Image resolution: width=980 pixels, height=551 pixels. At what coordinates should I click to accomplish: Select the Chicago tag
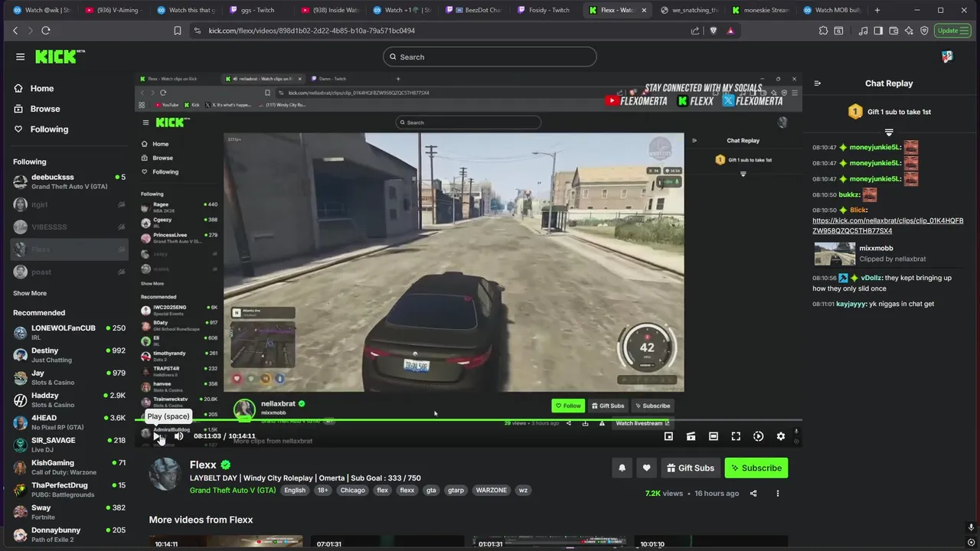(x=353, y=491)
